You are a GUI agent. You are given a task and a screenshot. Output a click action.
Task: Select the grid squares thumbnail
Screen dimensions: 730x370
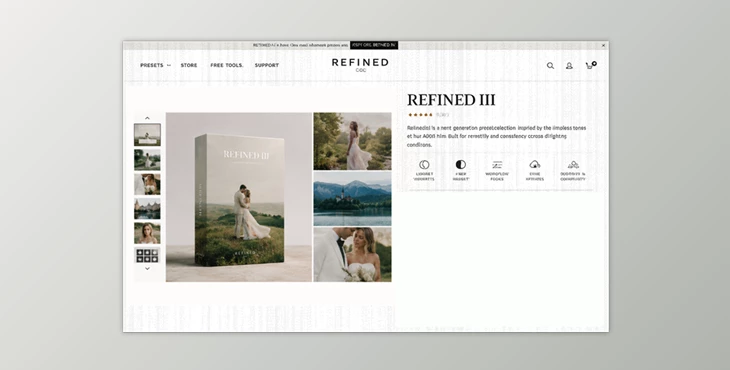click(x=147, y=255)
